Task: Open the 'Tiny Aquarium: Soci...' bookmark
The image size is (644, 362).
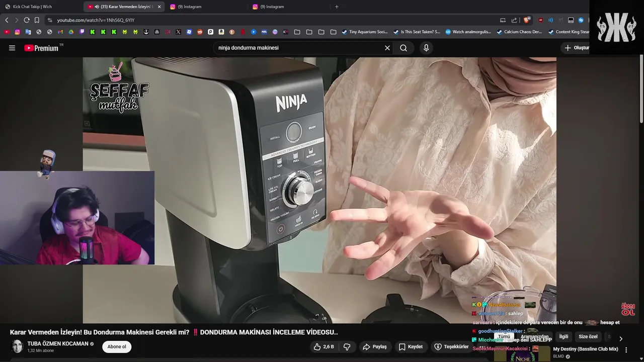Action: pyautogui.click(x=365, y=32)
